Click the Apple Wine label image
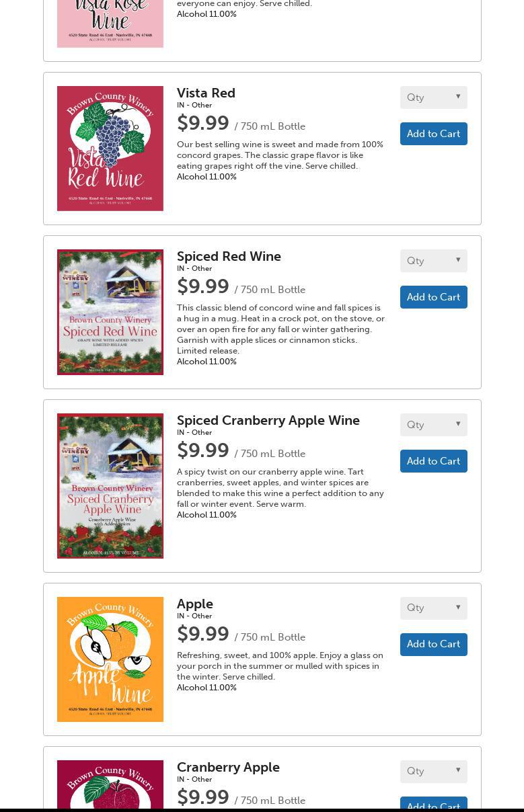This screenshot has width=524, height=812. [110, 659]
